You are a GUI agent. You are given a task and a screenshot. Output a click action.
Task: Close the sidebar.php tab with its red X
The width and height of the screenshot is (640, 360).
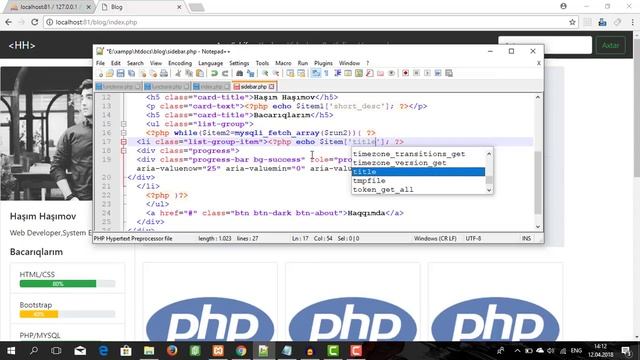[x=272, y=87]
